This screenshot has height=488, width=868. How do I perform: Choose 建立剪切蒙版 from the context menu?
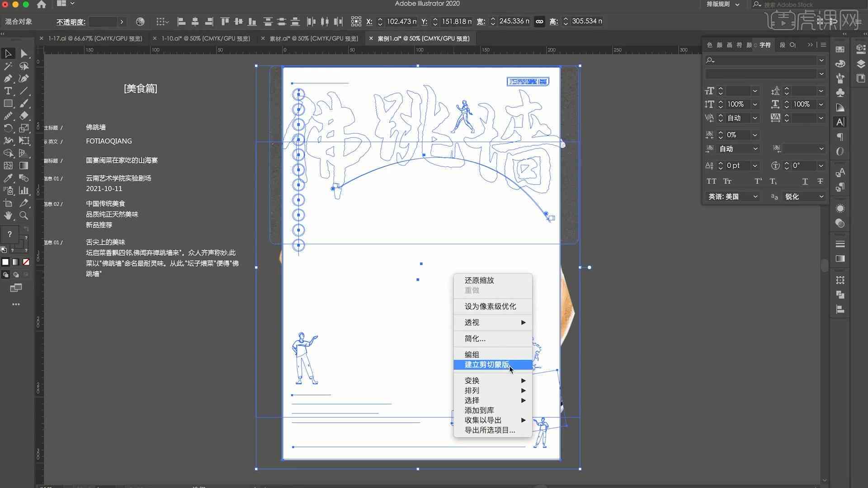[493, 365]
